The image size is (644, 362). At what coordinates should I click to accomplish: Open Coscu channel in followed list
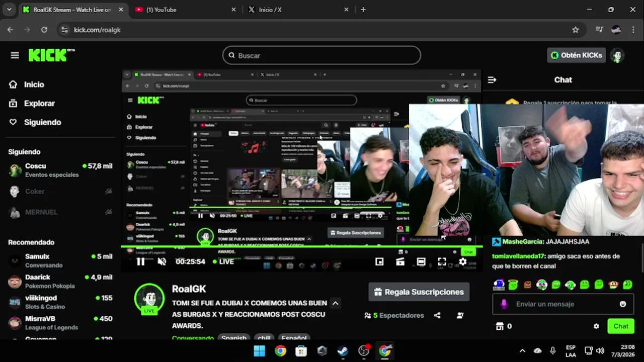tap(60, 170)
